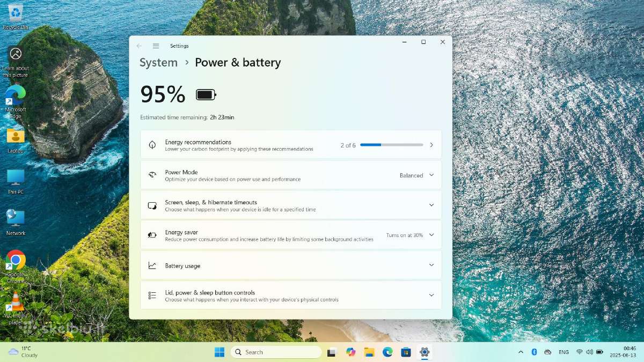Select the Google Chrome desktop shortcut
644x362 pixels.
(16, 267)
